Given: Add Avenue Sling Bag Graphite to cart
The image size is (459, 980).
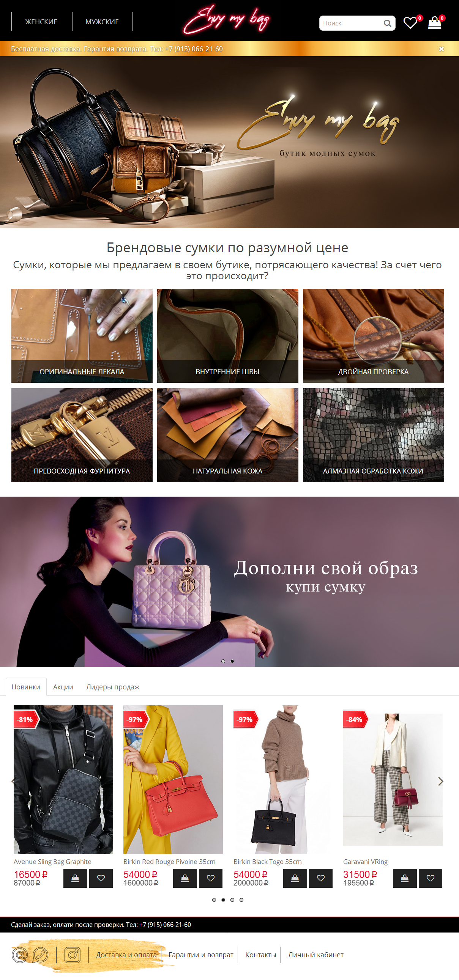Looking at the screenshot, I should click(x=75, y=878).
